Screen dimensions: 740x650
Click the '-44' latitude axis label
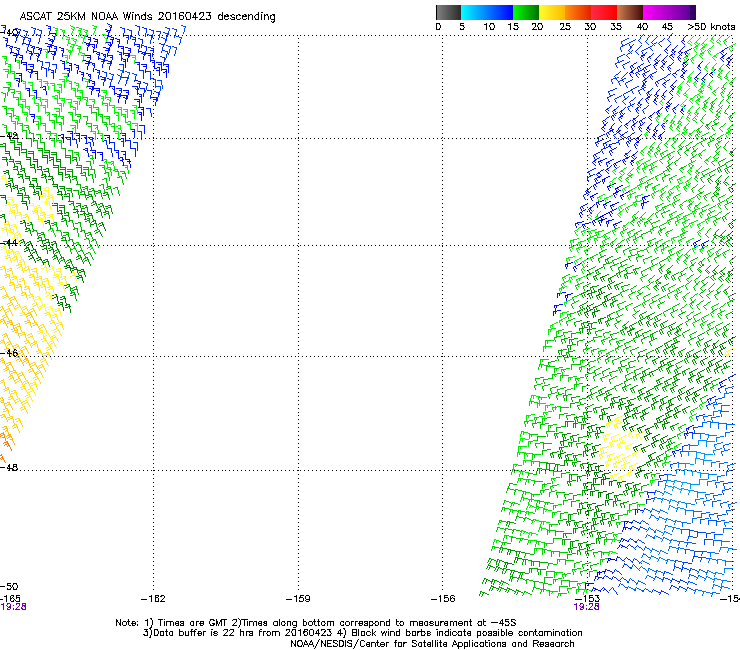pos(9,243)
